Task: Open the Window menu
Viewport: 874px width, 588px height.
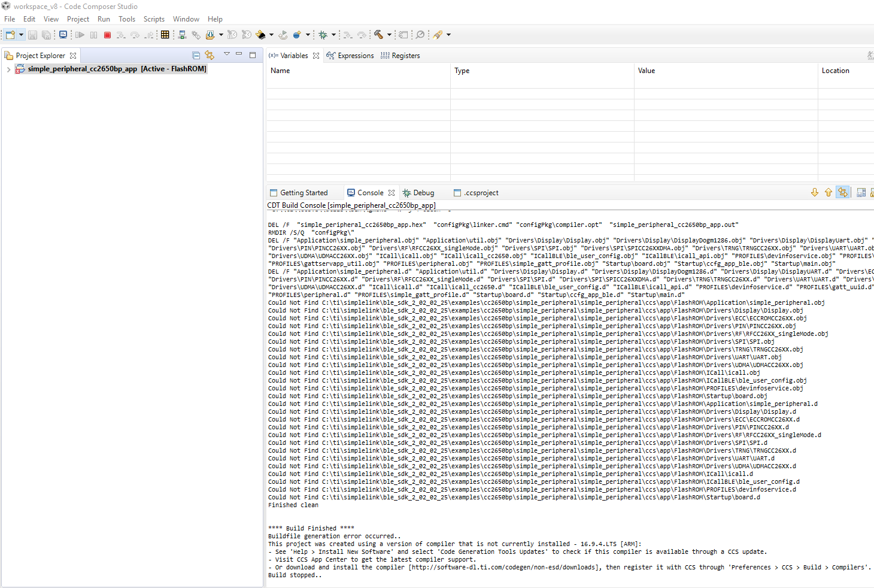Action: 186,19
